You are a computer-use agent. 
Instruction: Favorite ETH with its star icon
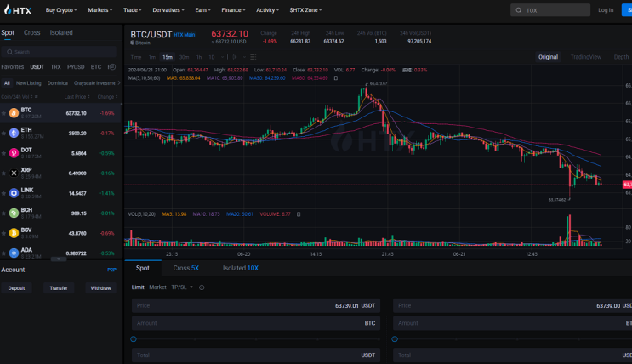pyautogui.click(x=3, y=133)
